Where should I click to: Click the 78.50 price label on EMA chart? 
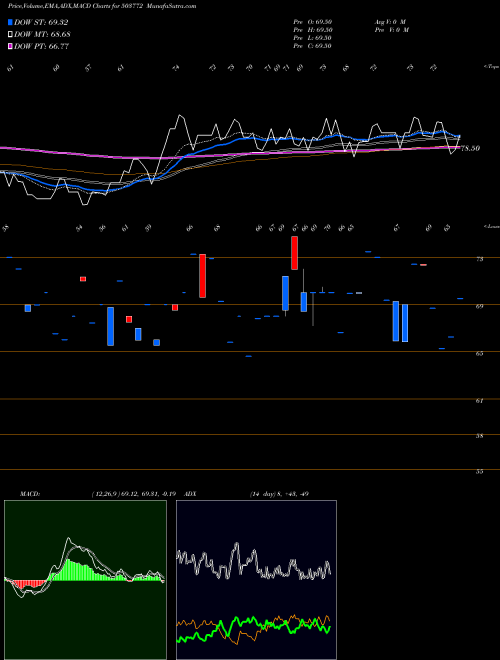click(x=471, y=148)
